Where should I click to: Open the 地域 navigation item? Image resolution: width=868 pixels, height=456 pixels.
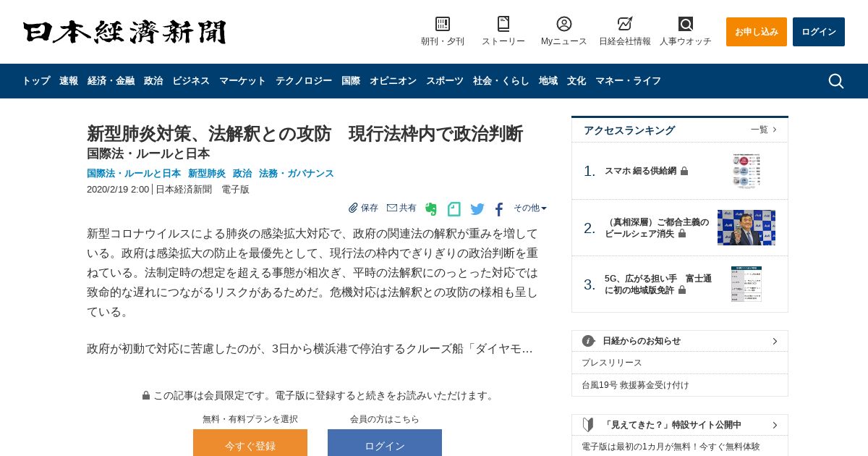coord(548,81)
